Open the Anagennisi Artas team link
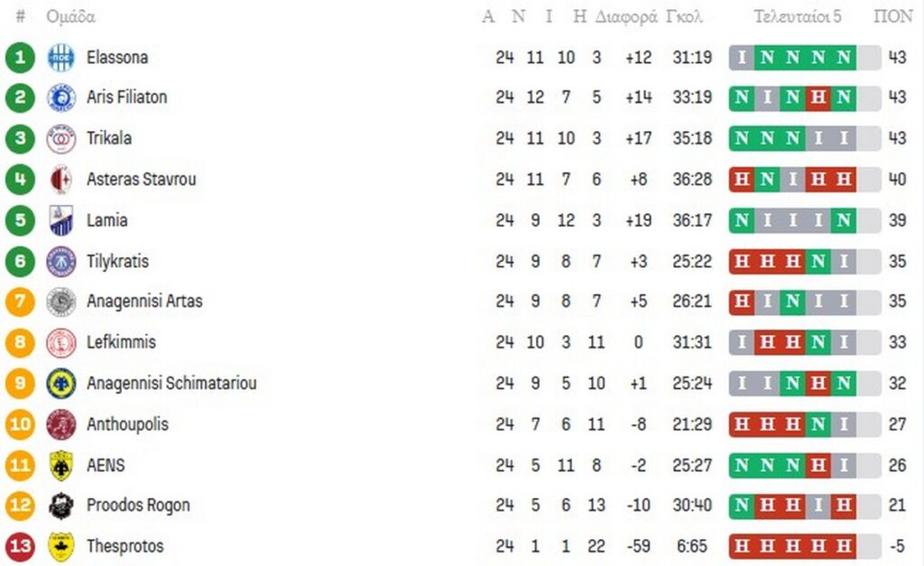924x566 pixels. 144,302
